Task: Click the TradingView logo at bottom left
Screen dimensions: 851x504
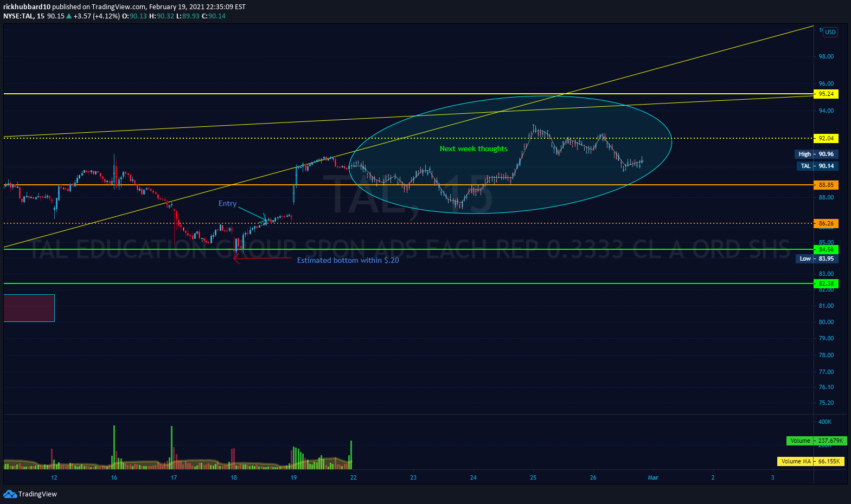Action: point(30,494)
